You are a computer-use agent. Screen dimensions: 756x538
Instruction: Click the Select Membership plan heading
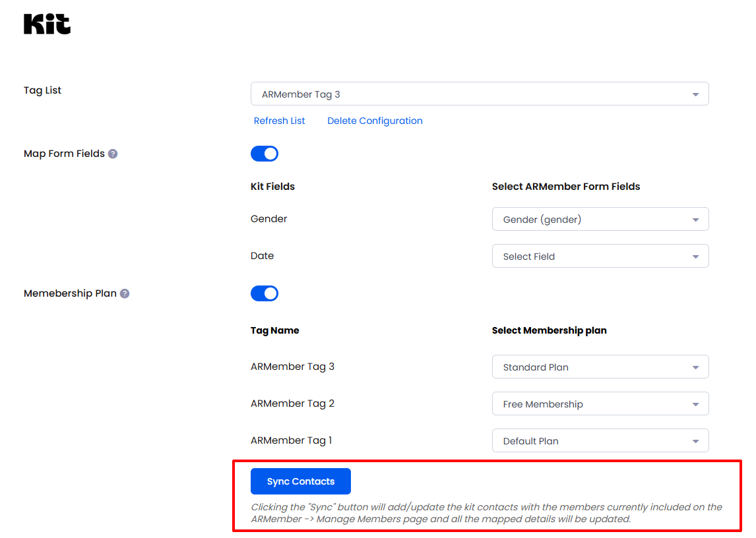click(x=549, y=331)
